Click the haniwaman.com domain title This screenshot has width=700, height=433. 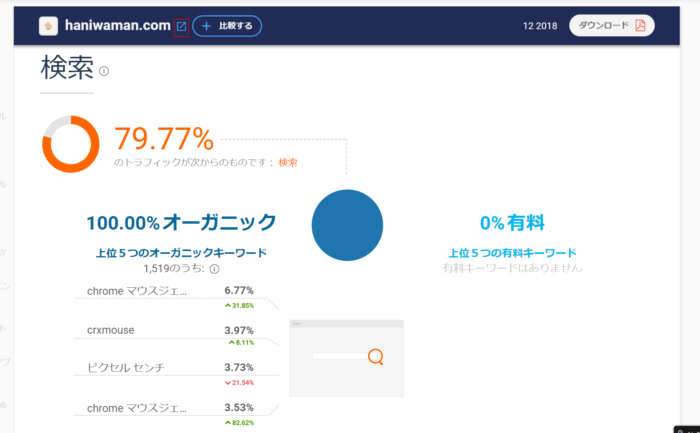click(x=118, y=26)
